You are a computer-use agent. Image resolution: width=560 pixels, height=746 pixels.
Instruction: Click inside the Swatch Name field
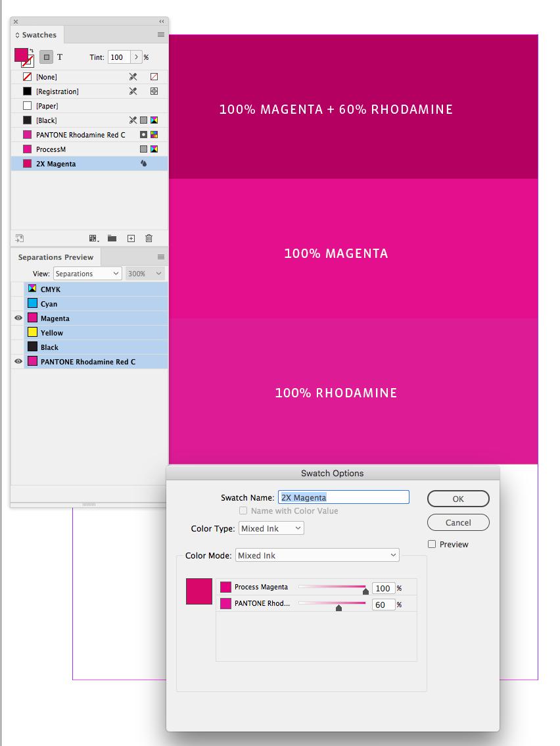(344, 497)
